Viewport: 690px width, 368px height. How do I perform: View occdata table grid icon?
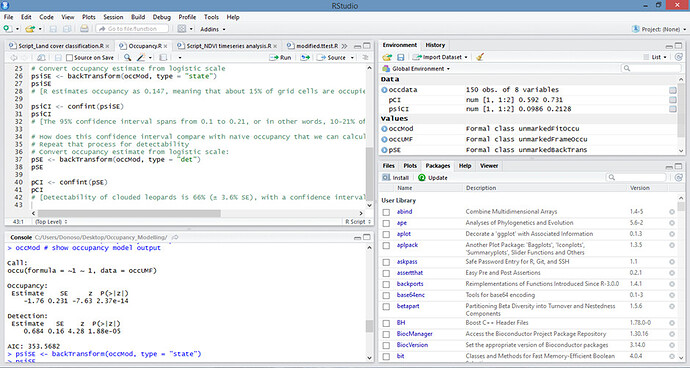pos(672,90)
